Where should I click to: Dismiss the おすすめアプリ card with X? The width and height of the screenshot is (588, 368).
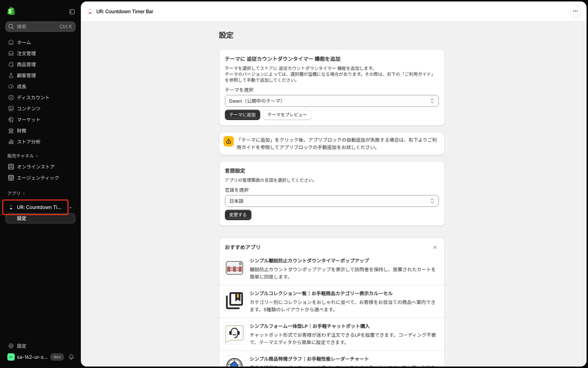tap(435, 247)
